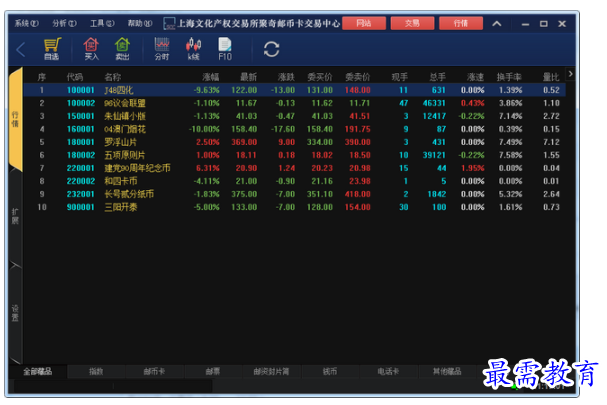Select the 长号贰分纸币 row
Screen dimensions: 607x405
294,194
